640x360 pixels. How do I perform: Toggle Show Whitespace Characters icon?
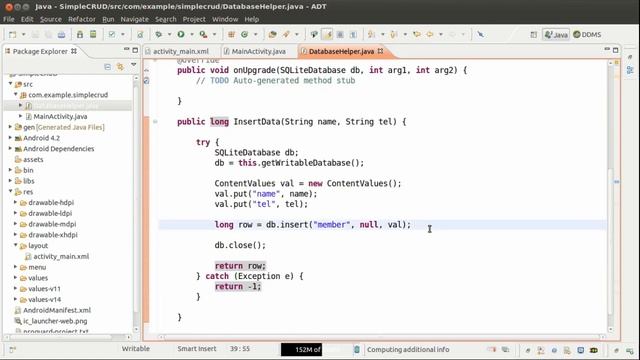click(x=353, y=35)
